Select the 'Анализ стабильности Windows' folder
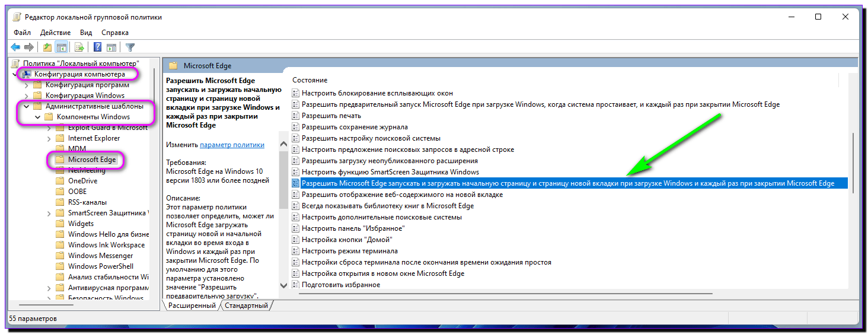This screenshot has height=334, width=868. [108, 277]
